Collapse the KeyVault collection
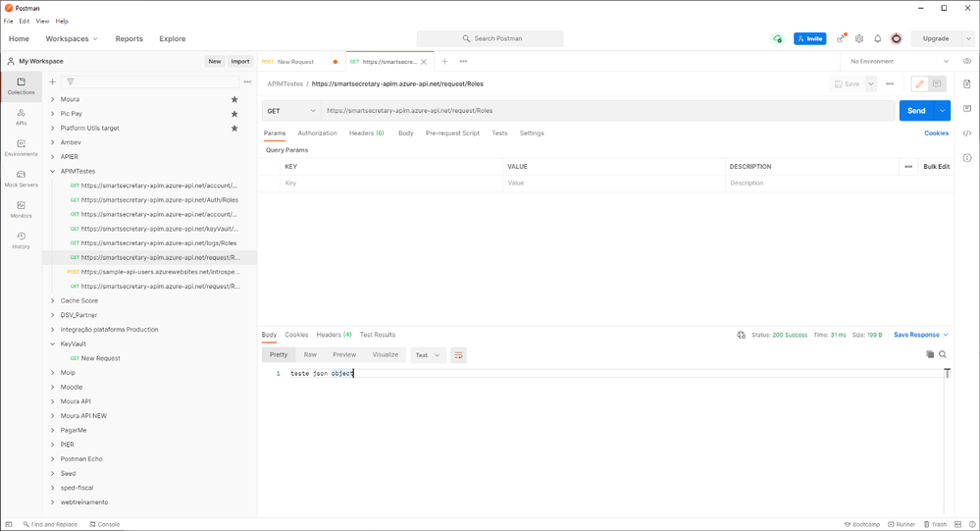Screen dimensions: 980x531 (x=53, y=344)
